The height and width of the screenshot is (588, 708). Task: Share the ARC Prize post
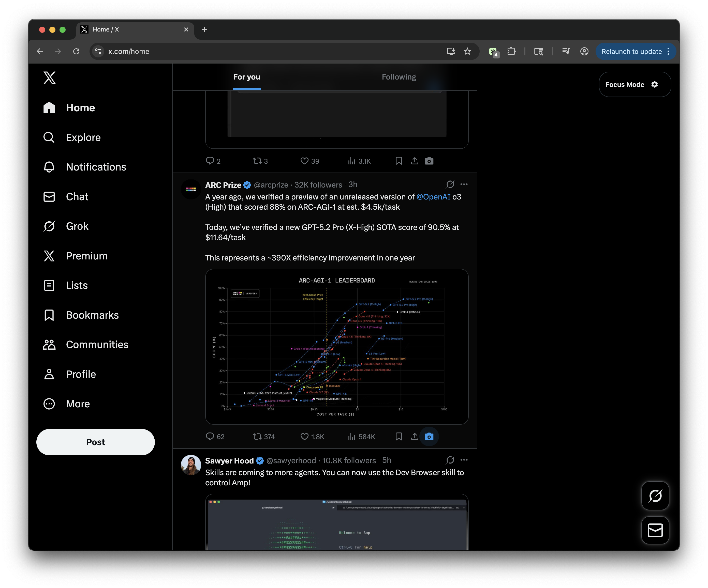(x=414, y=437)
